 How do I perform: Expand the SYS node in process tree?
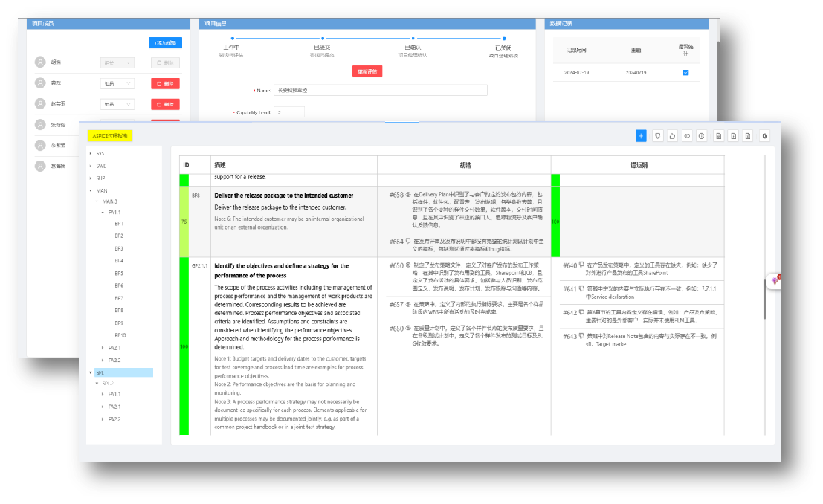click(91, 153)
